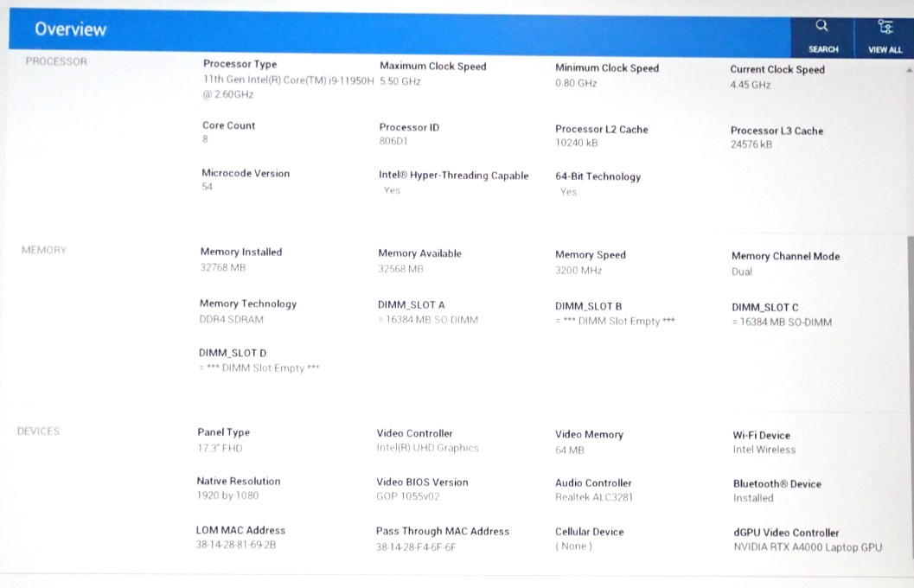Screen dimensions: 914x588
Task: Click Memory Channel Mode label
Action: [x=786, y=257]
